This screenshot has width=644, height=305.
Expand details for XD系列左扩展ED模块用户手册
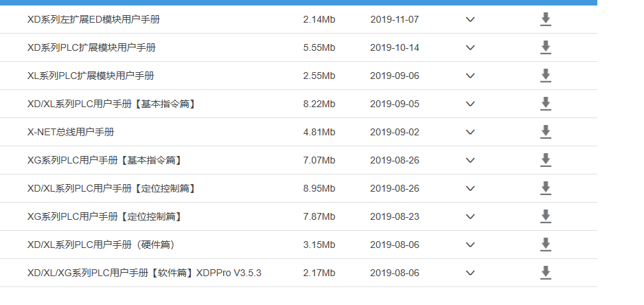click(470, 19)
